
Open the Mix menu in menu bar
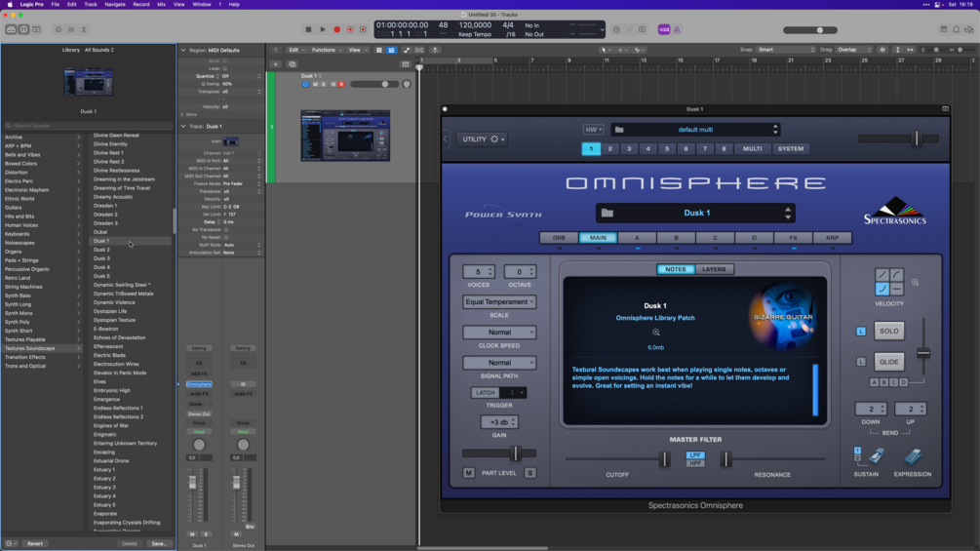(x=161, y=4)
